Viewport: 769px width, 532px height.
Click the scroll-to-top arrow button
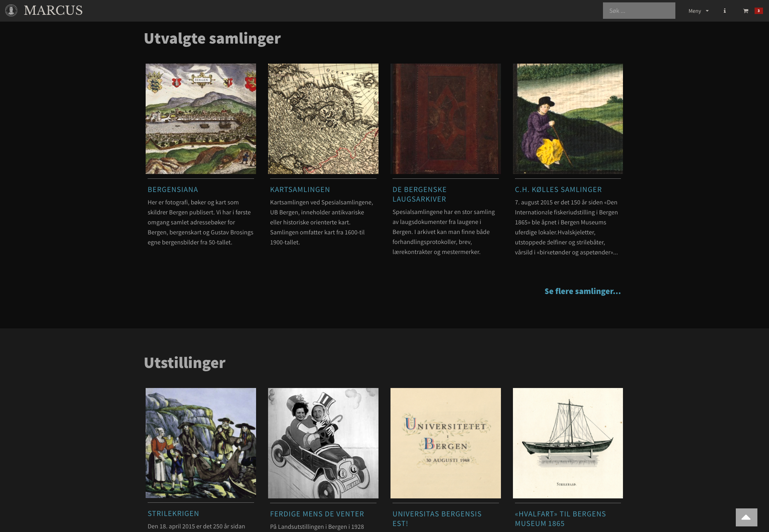pyautogui.click(x=746, y=517)
